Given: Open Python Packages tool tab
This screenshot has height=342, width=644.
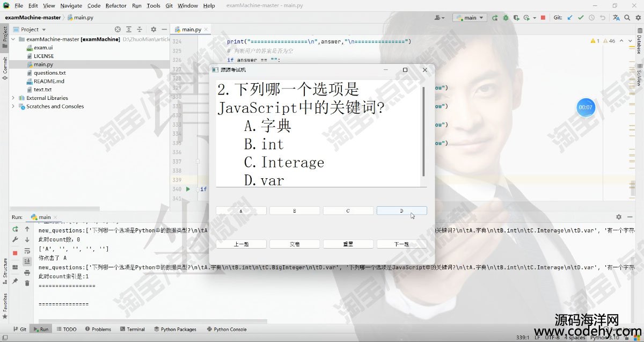Looking at the screenshot, I should point(175,329).
